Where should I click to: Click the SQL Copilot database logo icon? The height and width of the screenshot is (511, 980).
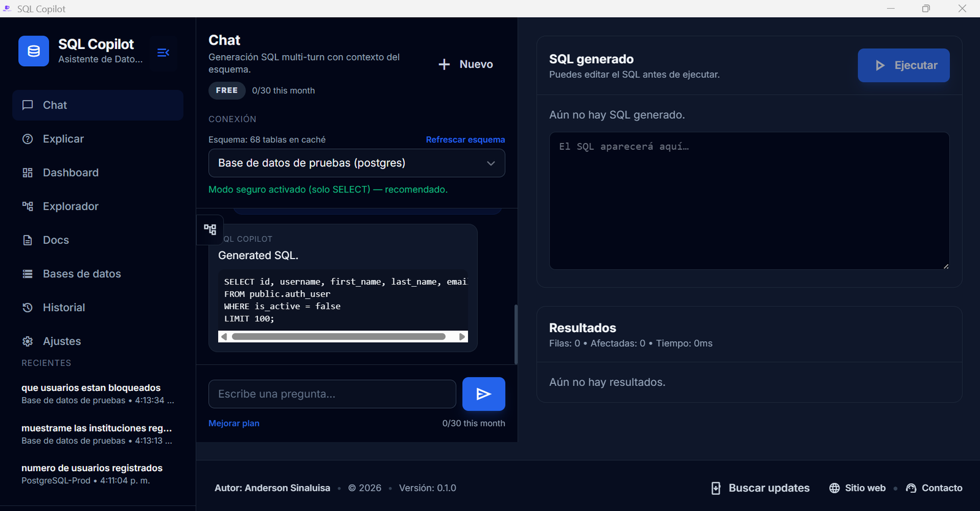(34, 51)
